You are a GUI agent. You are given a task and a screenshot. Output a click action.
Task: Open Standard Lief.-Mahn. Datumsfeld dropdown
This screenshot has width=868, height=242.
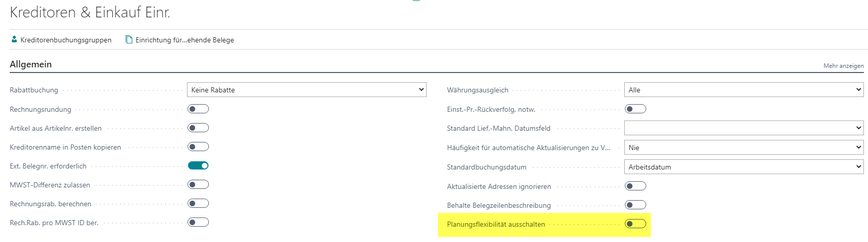[744, 128]
